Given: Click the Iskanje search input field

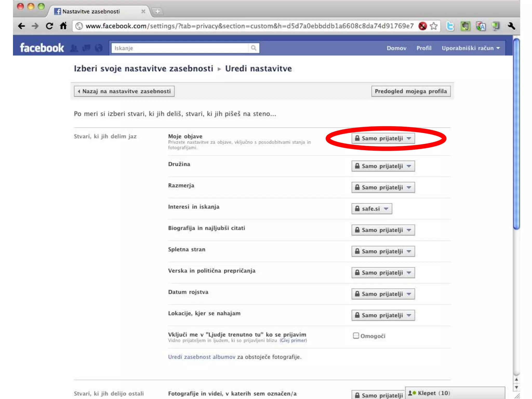Looking at the screenshot, I should click(180, 48).
